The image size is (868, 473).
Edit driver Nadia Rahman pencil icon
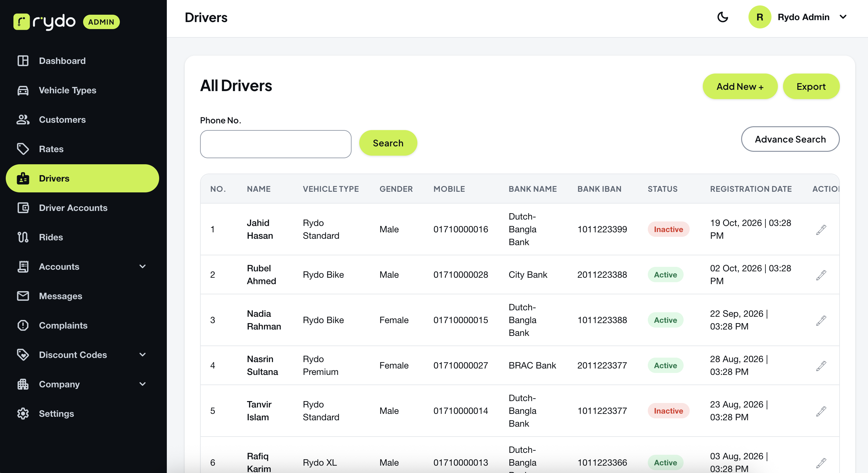click(821, 320)
